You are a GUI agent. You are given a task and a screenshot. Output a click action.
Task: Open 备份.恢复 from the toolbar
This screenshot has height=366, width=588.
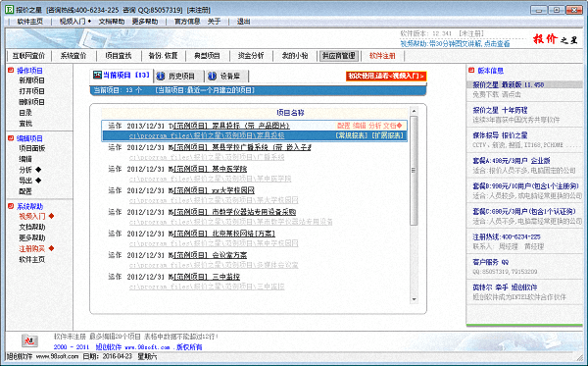tap(163, 56)
